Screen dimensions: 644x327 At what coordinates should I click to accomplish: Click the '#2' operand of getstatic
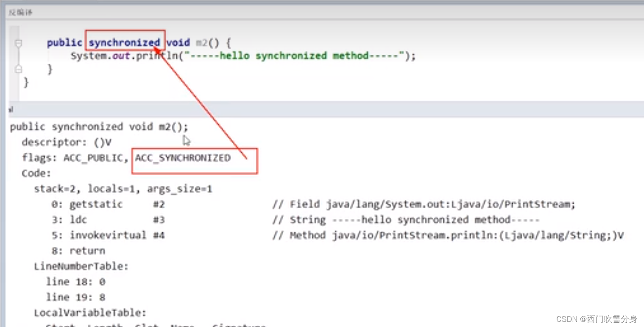[159, 204]
